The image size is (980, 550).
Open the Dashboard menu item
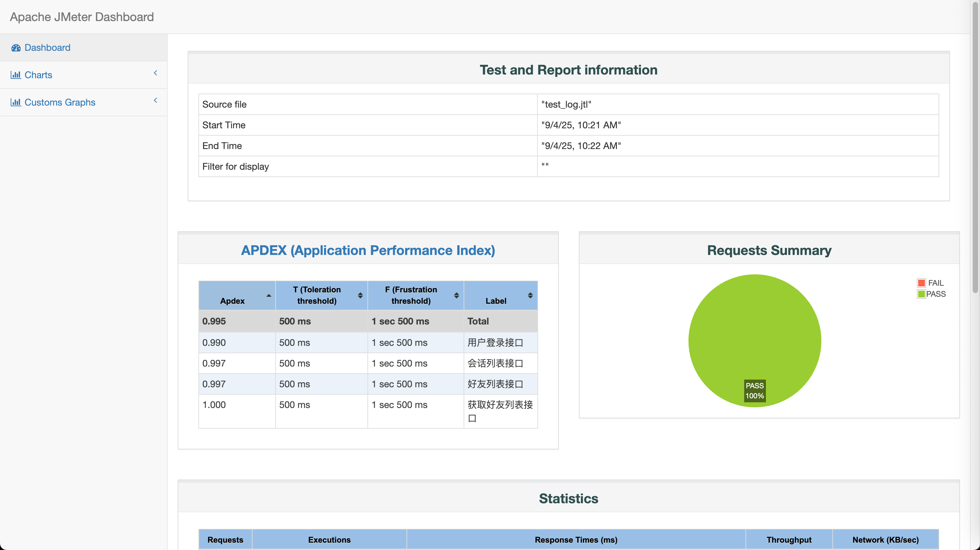[x=84, y=47]
